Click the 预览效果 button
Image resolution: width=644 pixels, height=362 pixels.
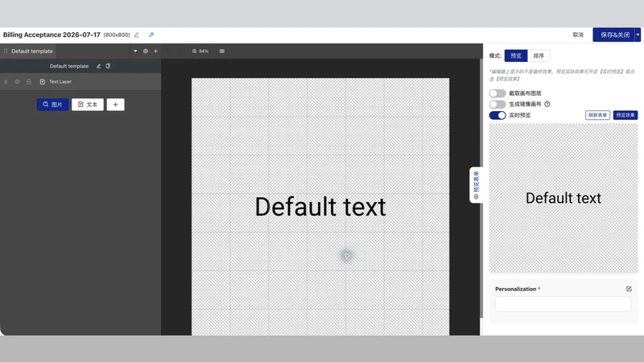click(x=625, y=115)
